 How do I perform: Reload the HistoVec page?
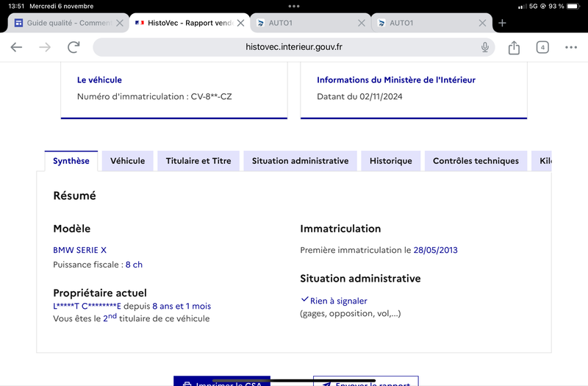(73, 47)
